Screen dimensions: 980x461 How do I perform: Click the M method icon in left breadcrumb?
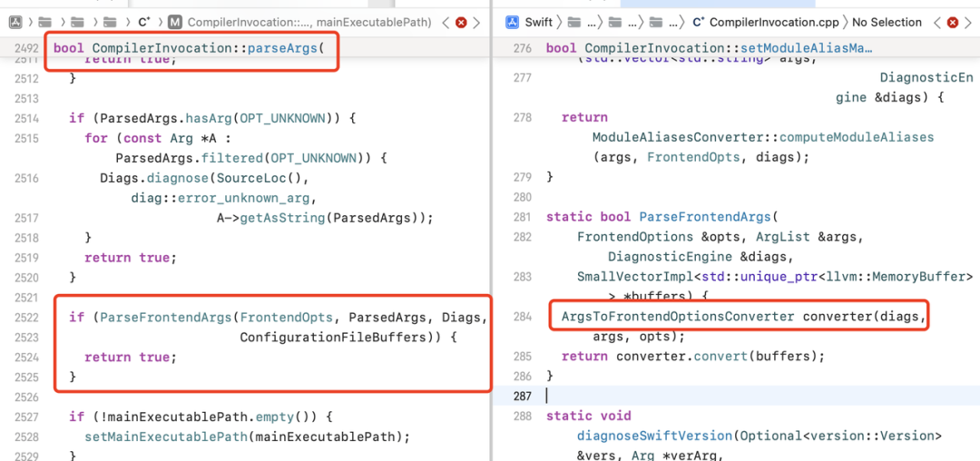coord(175,22)
